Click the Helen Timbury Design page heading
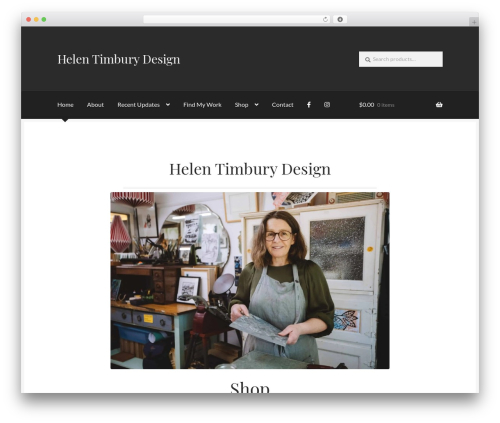 [x=250, y=169]
